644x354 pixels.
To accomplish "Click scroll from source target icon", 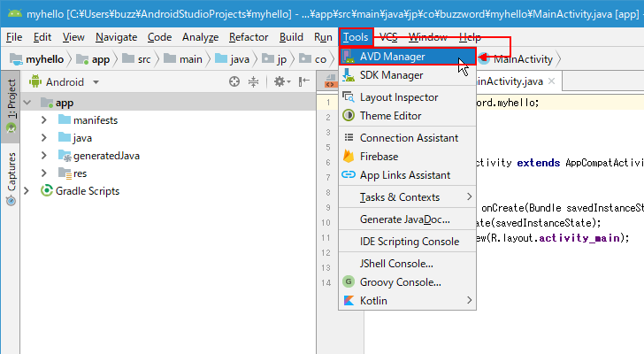I will pos(234,81).
